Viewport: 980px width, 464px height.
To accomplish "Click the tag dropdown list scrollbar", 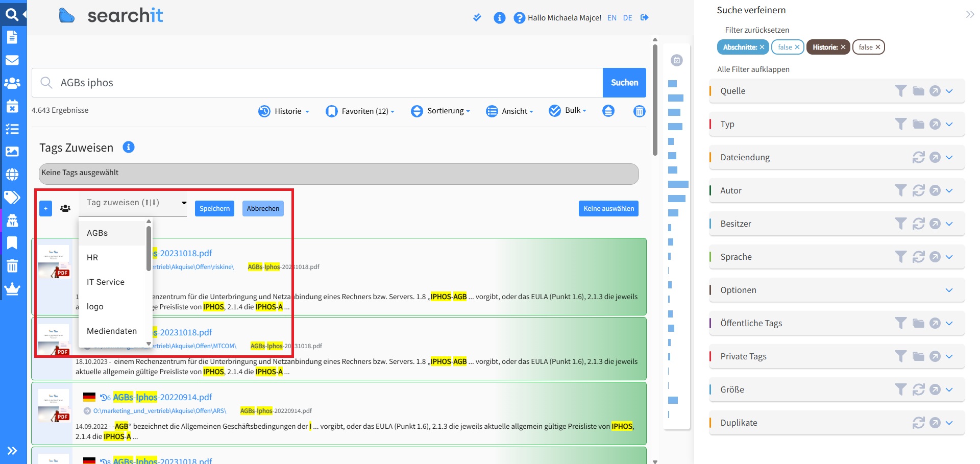I will pos(149,248).
